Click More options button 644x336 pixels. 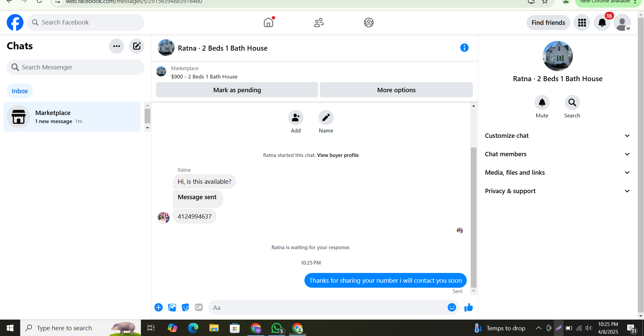(x=396, y=90)
